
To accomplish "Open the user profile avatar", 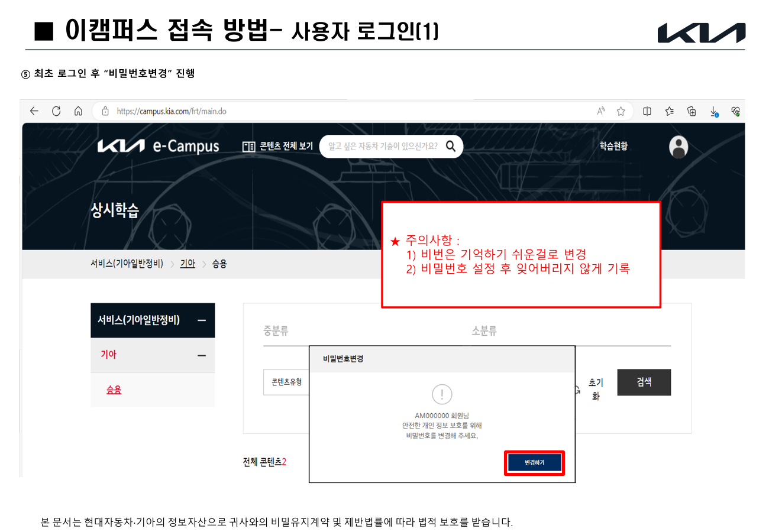I will coord(678,147).
